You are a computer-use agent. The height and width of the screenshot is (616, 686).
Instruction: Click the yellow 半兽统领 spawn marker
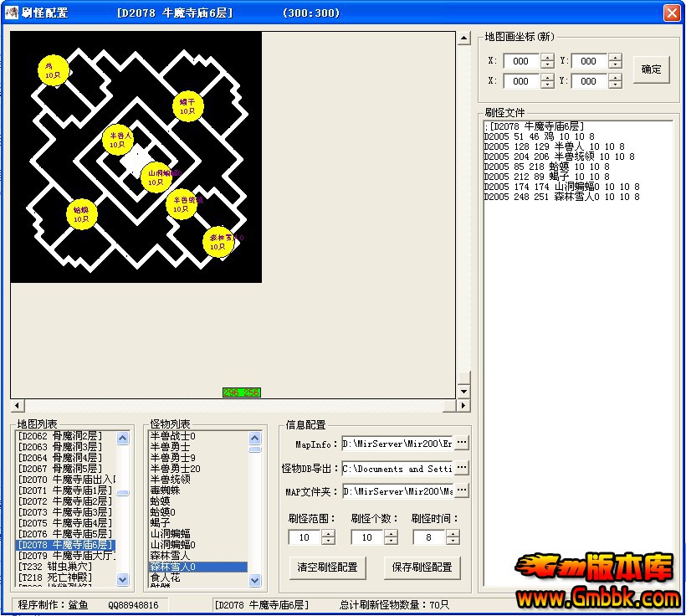(182, 204)
